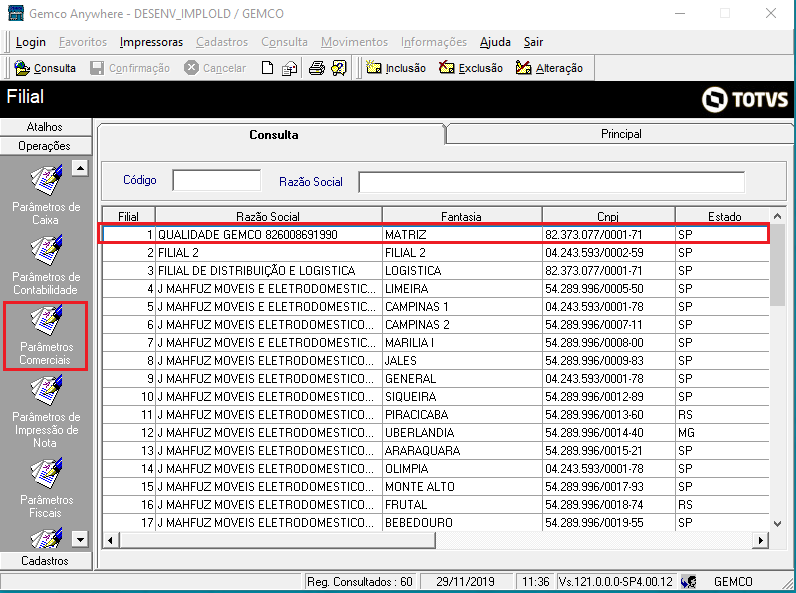
Task: Select the SIQUEIRA fantasia cell
Action: [x=462, y=397]
